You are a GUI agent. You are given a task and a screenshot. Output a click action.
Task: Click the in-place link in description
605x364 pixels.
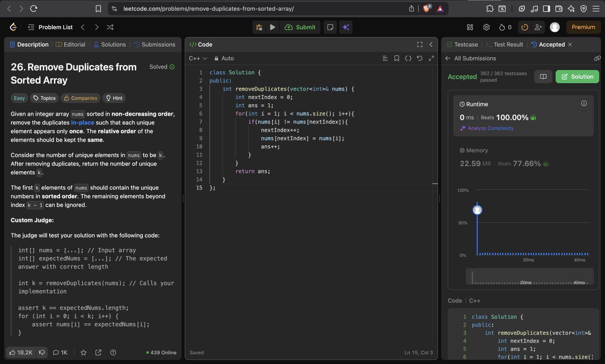pos(83,123)
